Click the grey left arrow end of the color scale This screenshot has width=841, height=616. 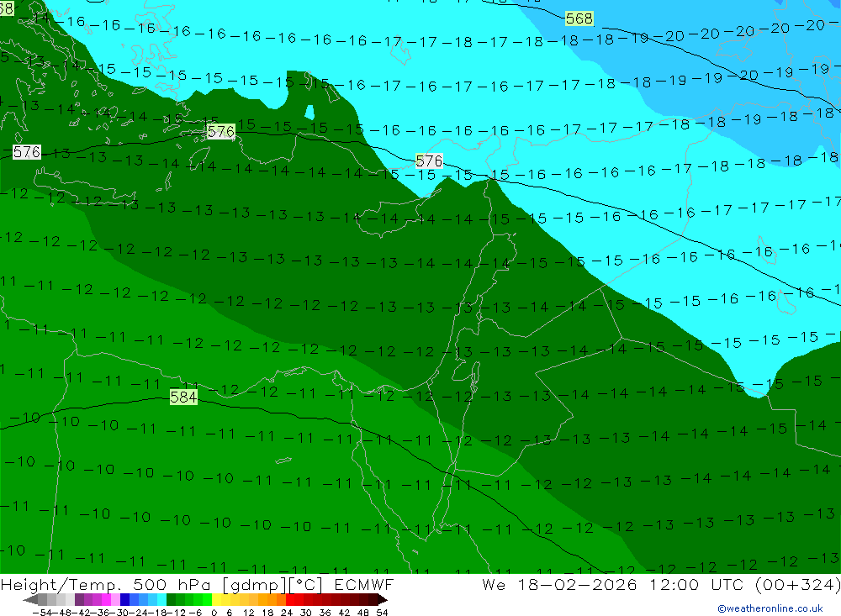(30, 600)
